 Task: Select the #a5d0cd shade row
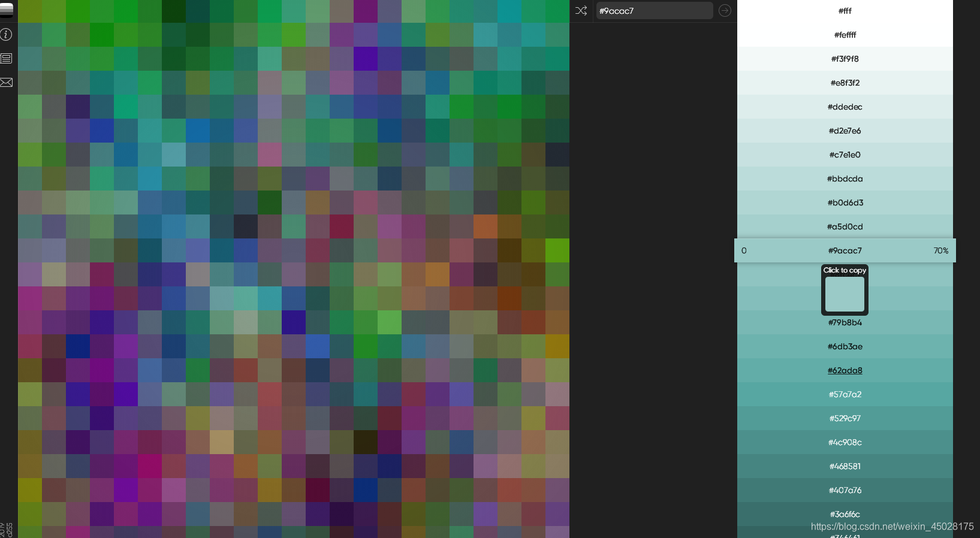(x=845, y=226)
